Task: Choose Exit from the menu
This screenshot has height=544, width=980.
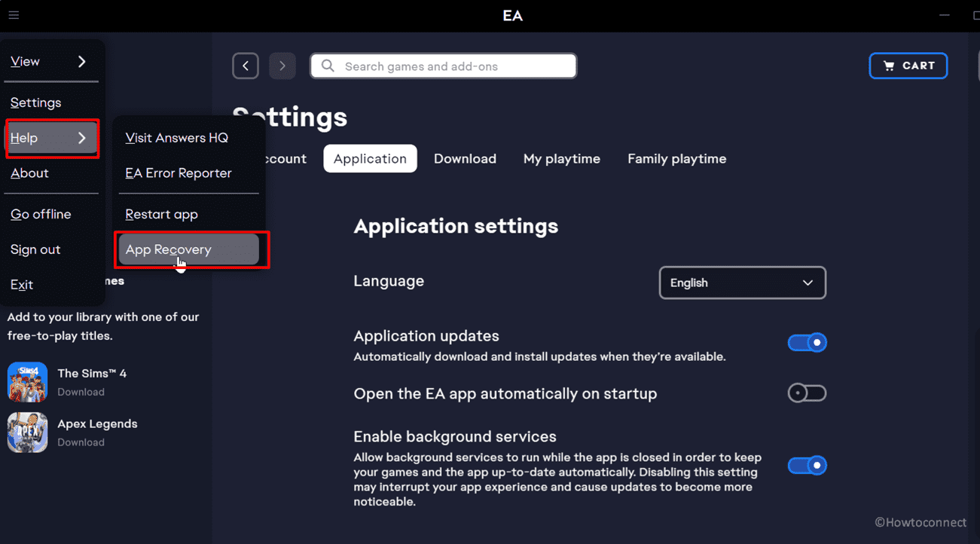Action: click(x=22, y=285)
